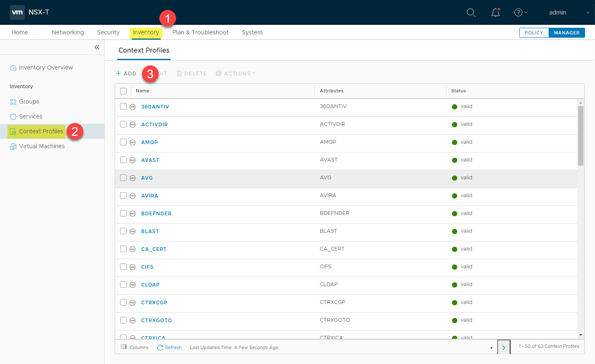Check the AVIRA row checkbox
The width and height of the screenshot is (595, 364).
123,195
